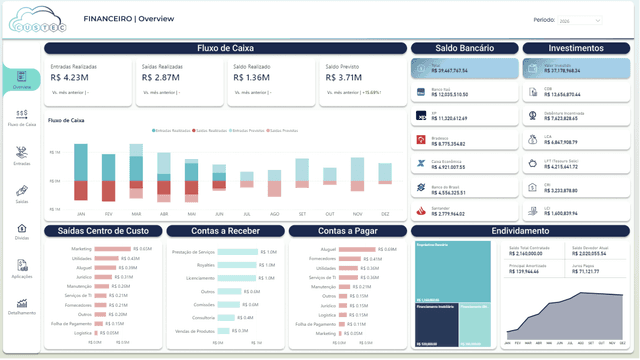
Task: Select Entradas Realizadas legend marker
Action: 153,131
